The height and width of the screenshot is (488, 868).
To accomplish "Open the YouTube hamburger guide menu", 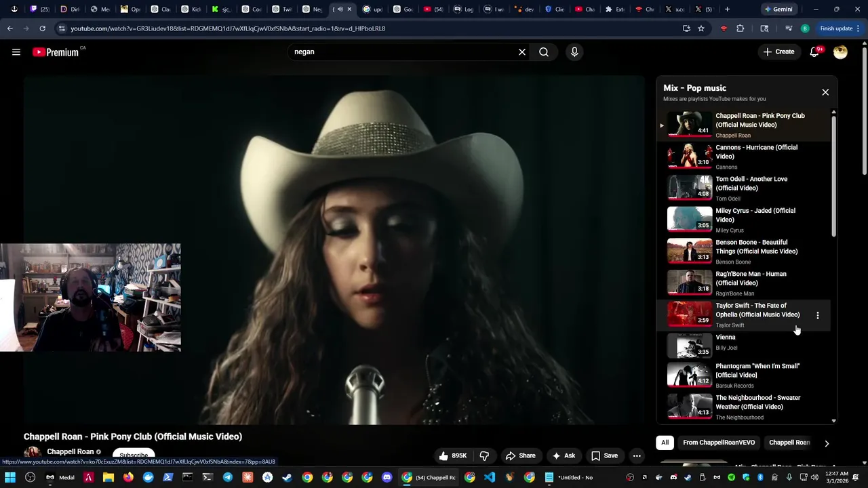I will coord(16,52).
